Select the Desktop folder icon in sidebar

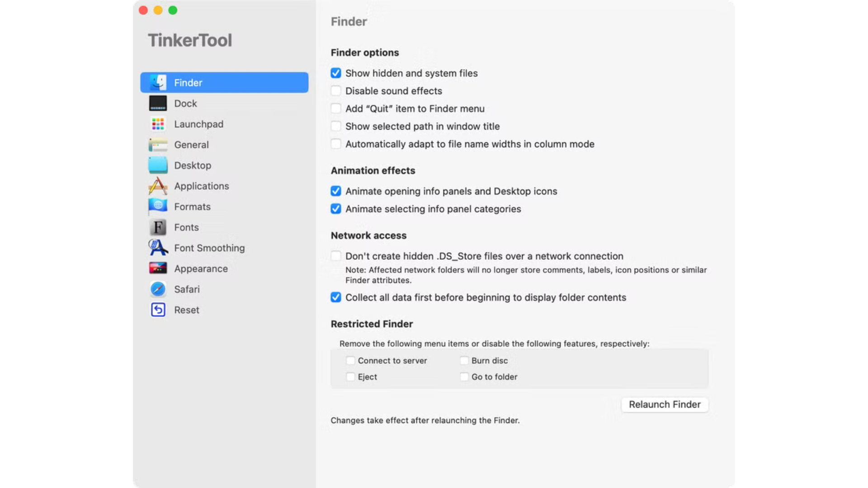click(x=158, y=165)
